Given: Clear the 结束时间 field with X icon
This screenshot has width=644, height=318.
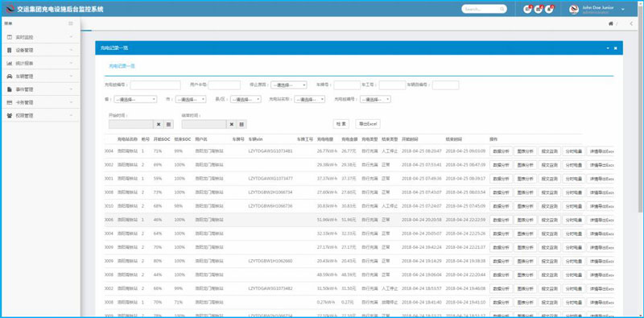Looking at the screenshot, I should pyautogui.click(x=232, y=124).
